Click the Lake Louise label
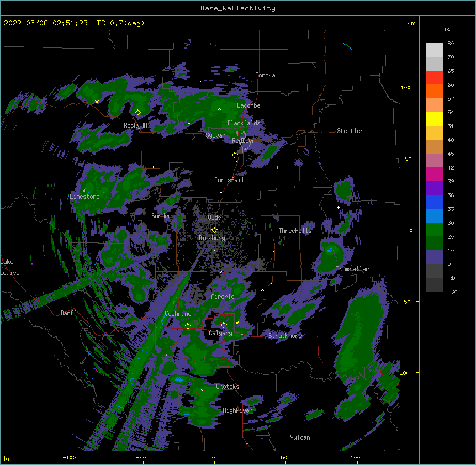The image size is (476, 465). pos(10,267)
